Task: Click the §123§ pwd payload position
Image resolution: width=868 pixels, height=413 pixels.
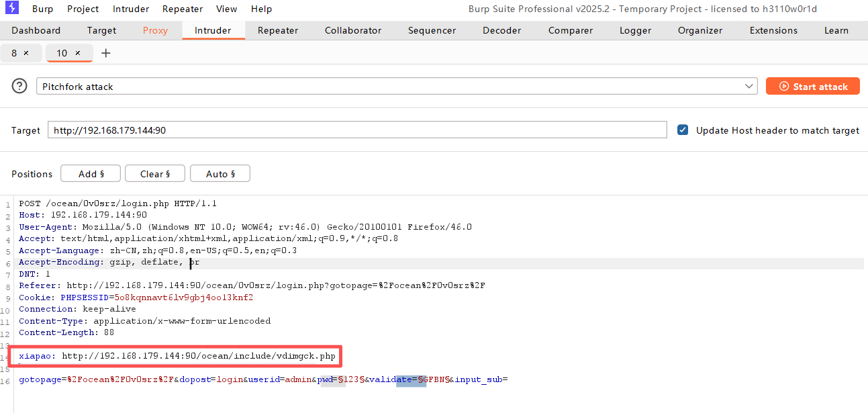Action: click(x=350, y=379)
